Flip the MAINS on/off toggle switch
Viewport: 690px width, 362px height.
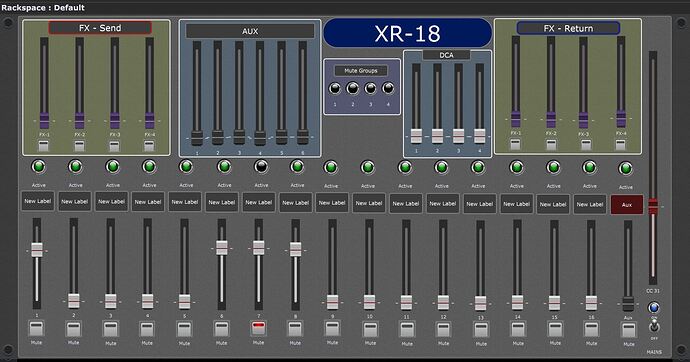pyautogui.click(x=654, y=326)
